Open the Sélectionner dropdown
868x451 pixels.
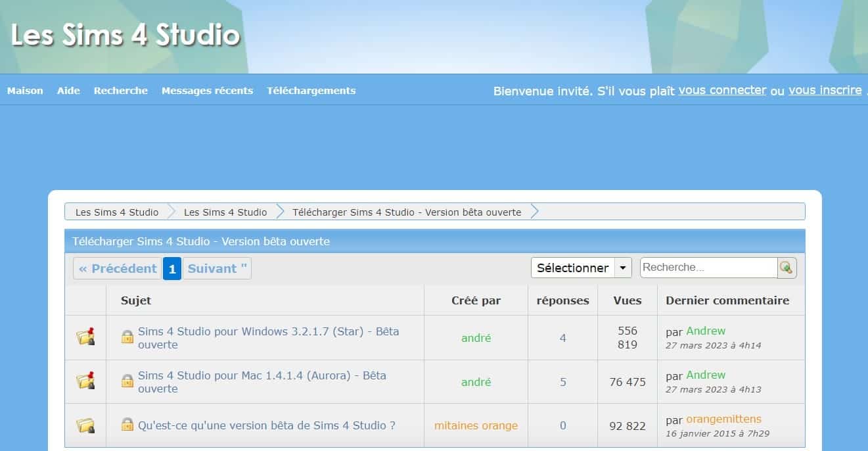(572, 268)
